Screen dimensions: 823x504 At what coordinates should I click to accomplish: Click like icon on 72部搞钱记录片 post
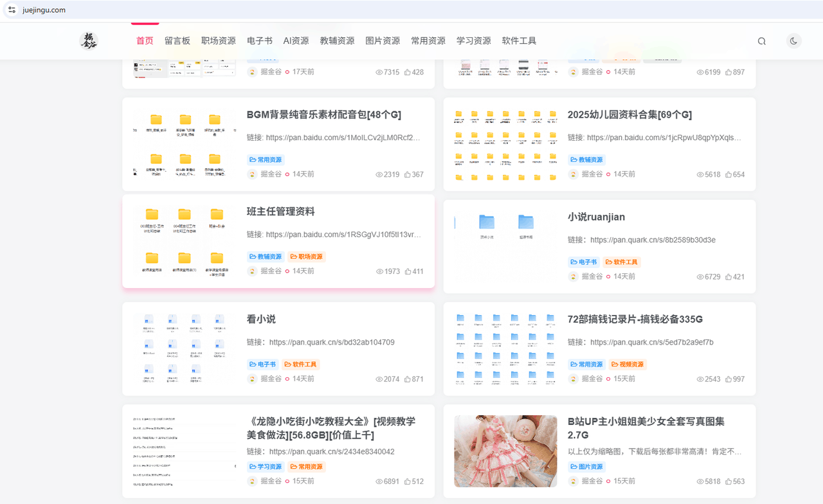[728, 379]
